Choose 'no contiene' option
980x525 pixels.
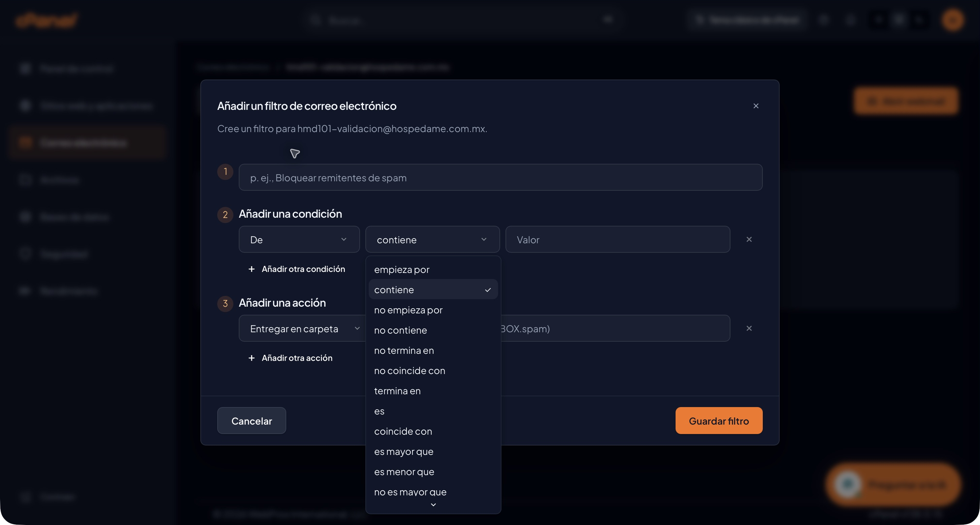point(433,330)
